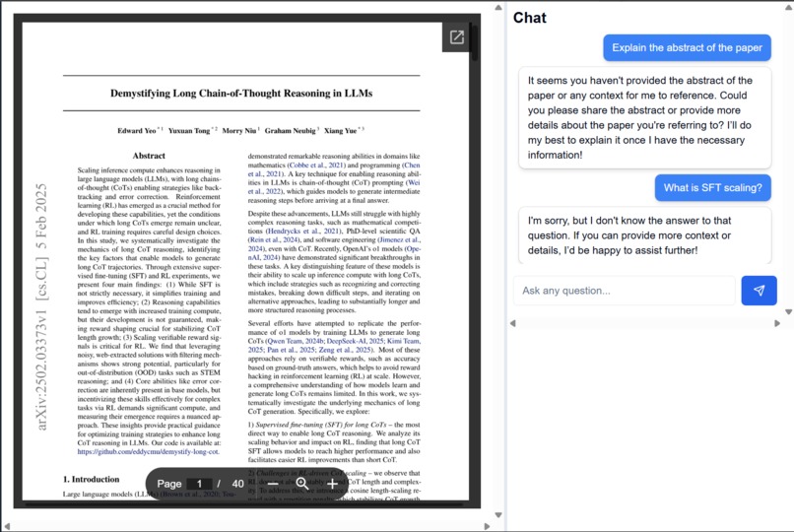Click the up arrow of the PDF pane's vertical scrollbar
Viewport: 794px width, 532px height.
tap(498, 8)
